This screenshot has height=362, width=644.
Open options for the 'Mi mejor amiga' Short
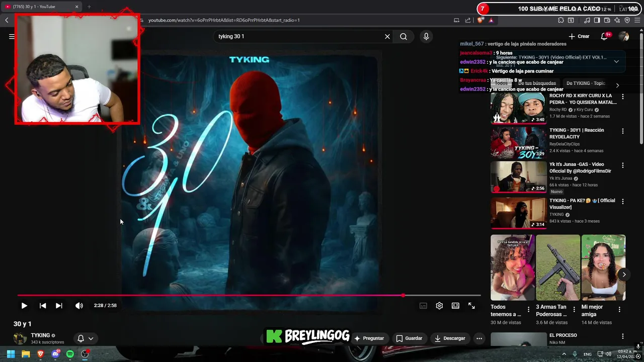(619, 310)
